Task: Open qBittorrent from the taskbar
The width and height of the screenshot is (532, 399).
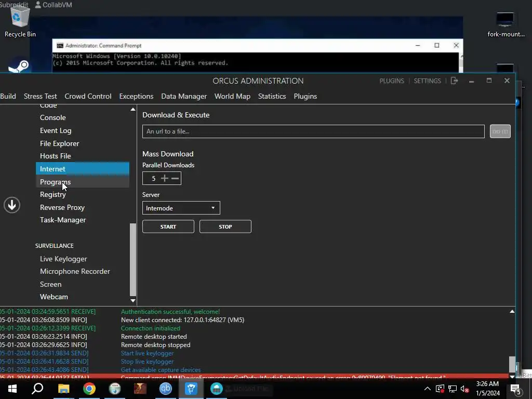Action: [x=166, y=389]
